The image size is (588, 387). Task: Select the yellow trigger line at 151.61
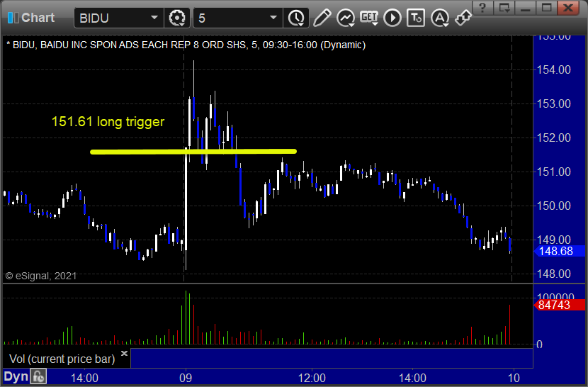pyautogui.click(x=193, y=152)
